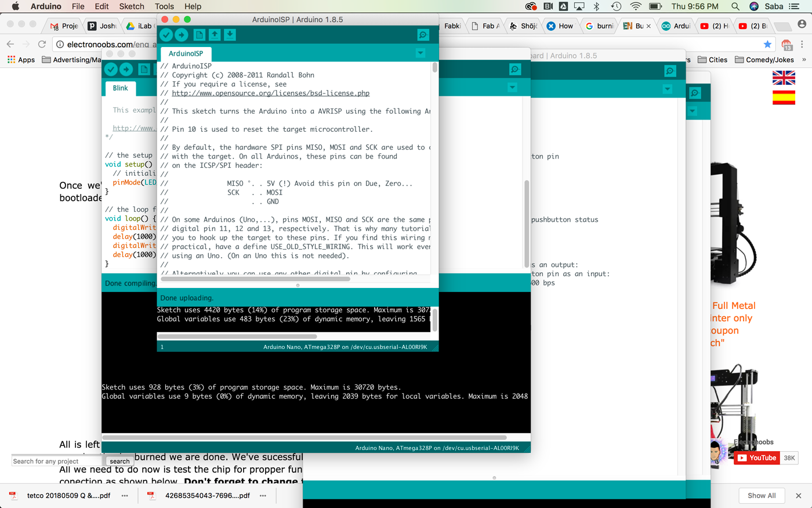Open Serial Monitor in rearmost Arduino window
812x508 pixels.
coord(695,92)
